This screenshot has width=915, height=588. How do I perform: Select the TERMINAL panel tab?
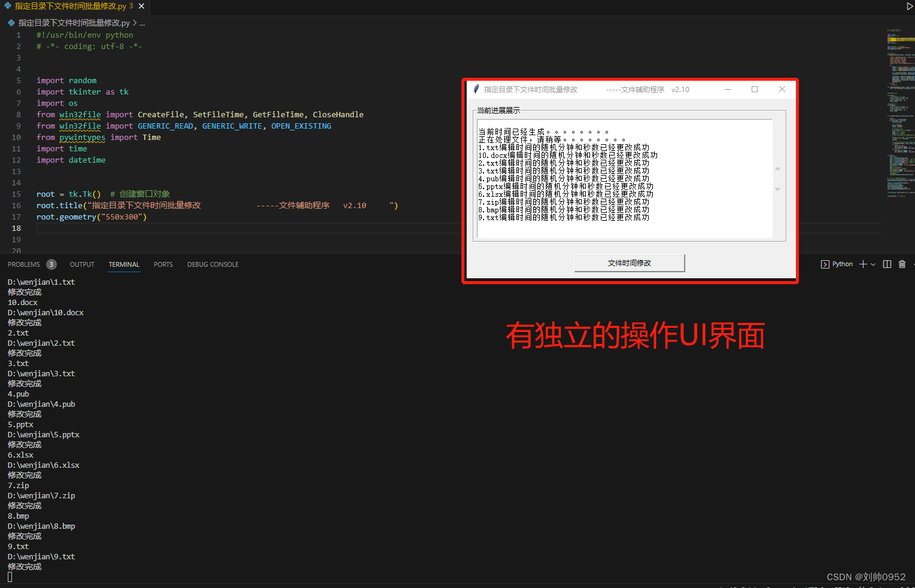(124, 264)
